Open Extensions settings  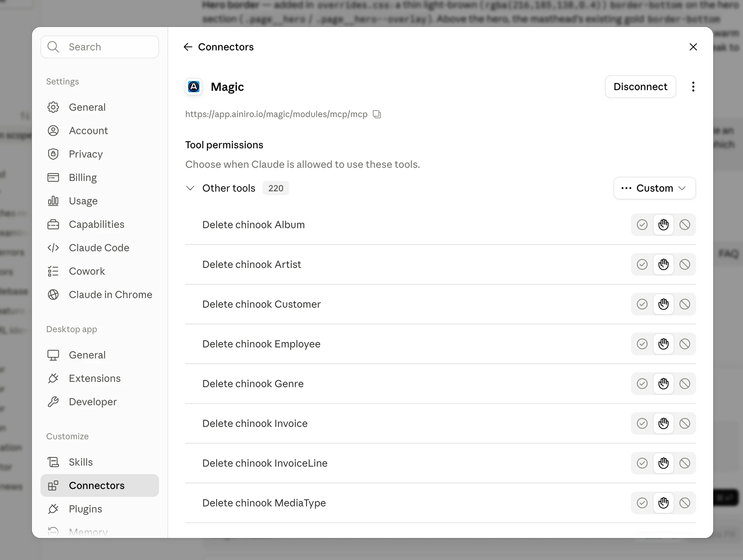point(99,378)
